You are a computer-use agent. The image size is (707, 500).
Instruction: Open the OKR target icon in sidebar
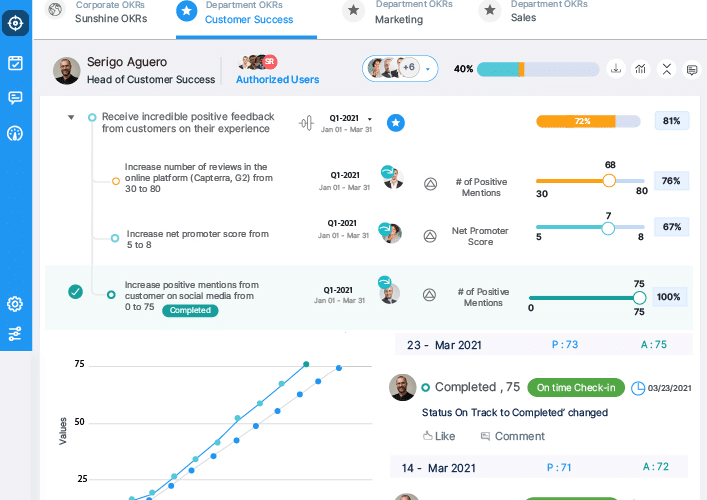point(15,22)
